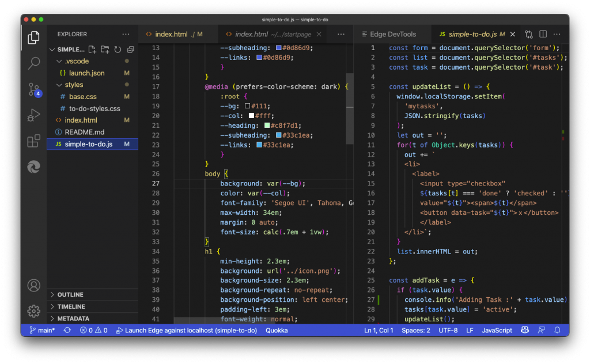Collapse the SIMPLE... workspace root folder
Image resolution: width=590 pixels, height=364 pixels.
pyautogui.click(x=52, y=50)
